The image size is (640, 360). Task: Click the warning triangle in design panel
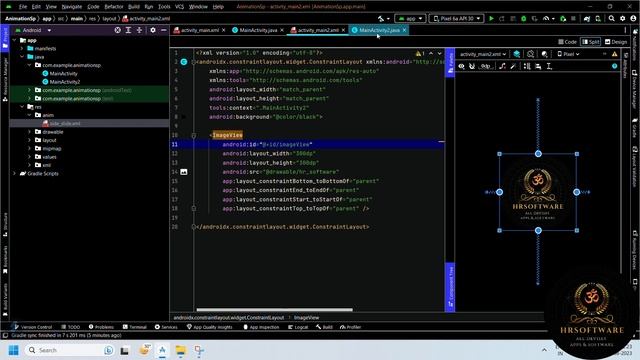pyautogui.click(x=615, y=54)
